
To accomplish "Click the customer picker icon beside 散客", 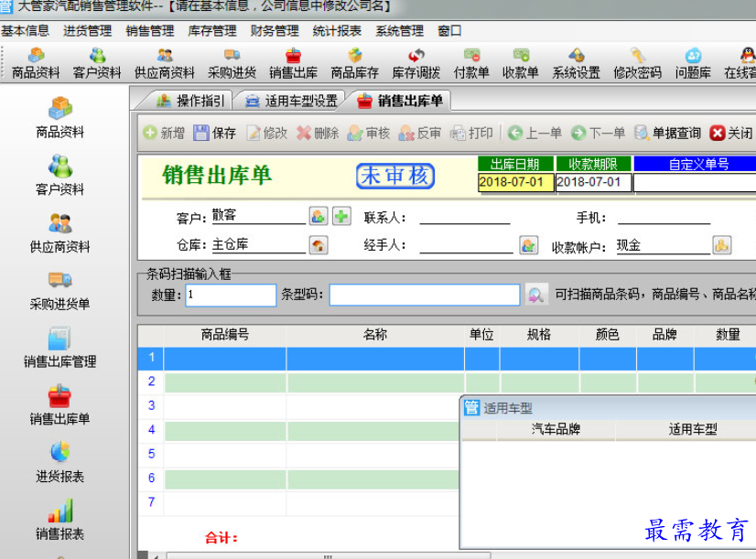I will click(319, 216).
